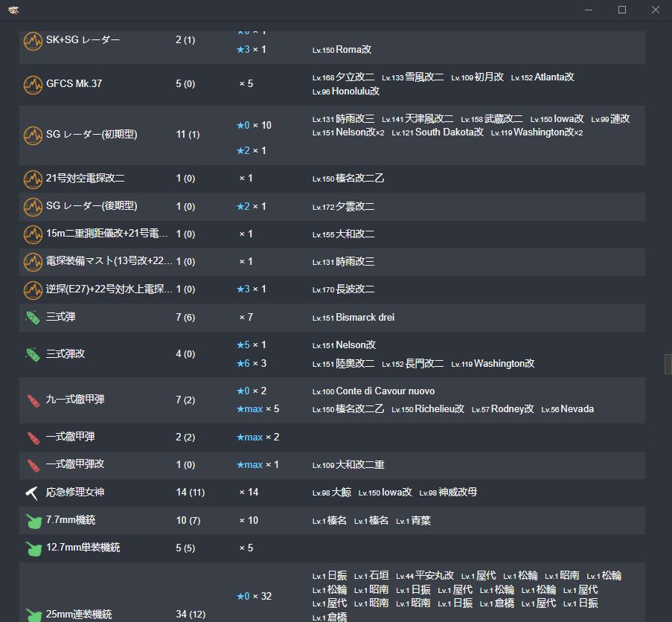Click the red shell icon beside 一式徹甲弾改
Screen dimensions: 672x622
coord(33,466)
